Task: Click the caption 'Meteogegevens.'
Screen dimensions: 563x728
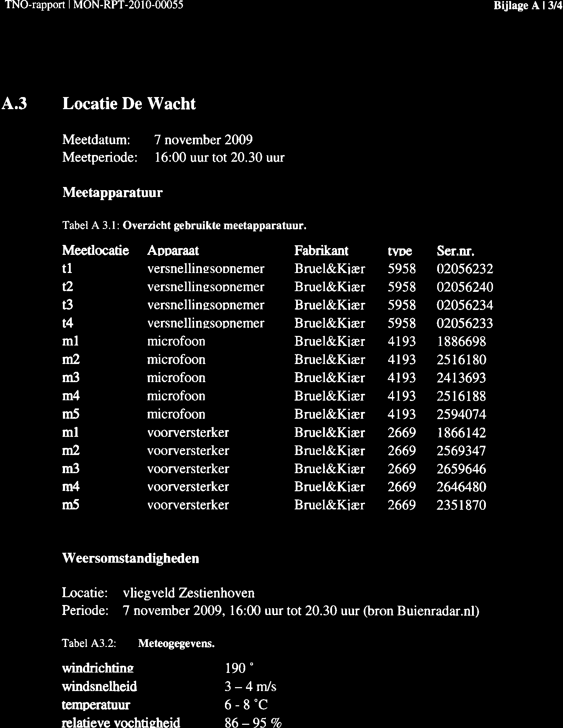Action: (177, 644)
